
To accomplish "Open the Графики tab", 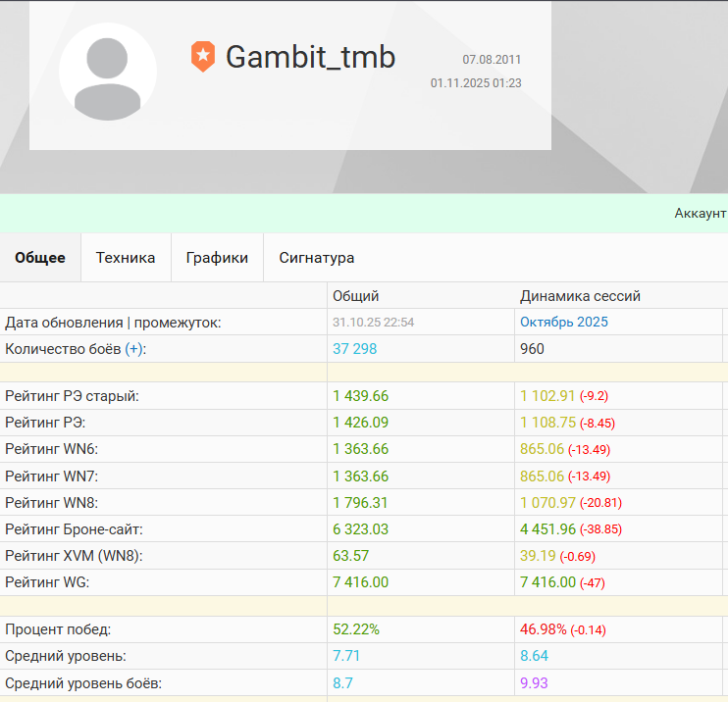I will pyautogui.click(x=217, y=258).
